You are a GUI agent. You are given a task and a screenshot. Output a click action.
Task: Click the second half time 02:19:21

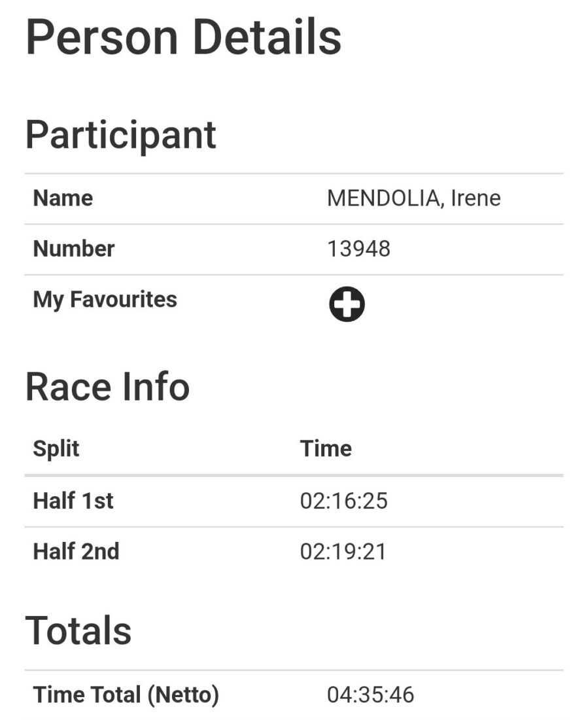coord(344,552)
